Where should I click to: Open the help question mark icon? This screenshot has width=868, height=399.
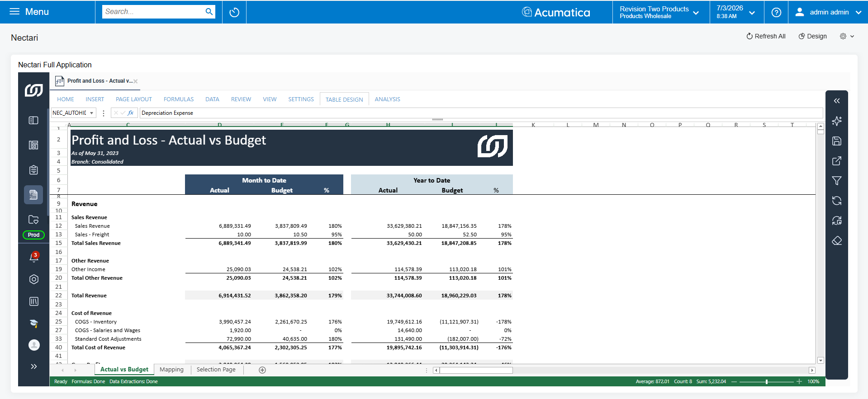tap(776, 12)
